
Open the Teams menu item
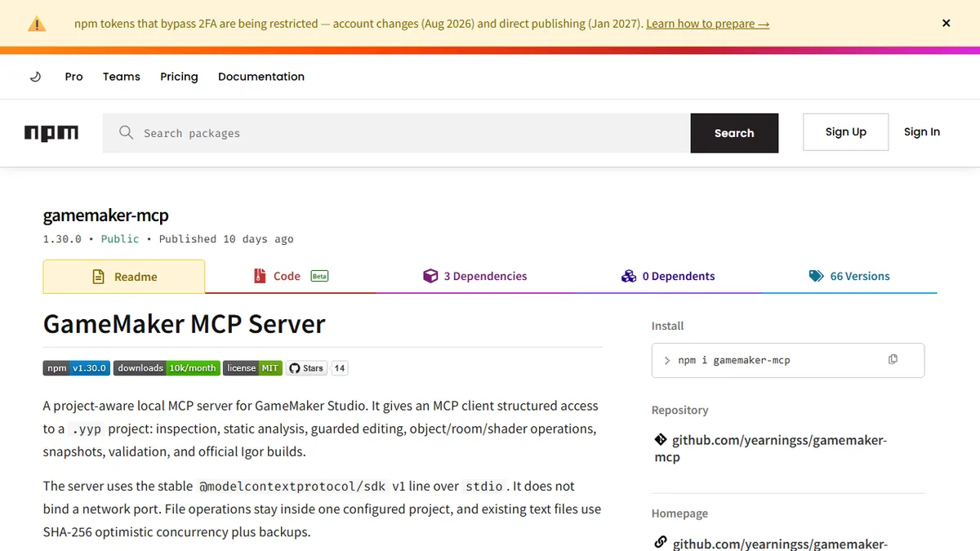point(122,77)
